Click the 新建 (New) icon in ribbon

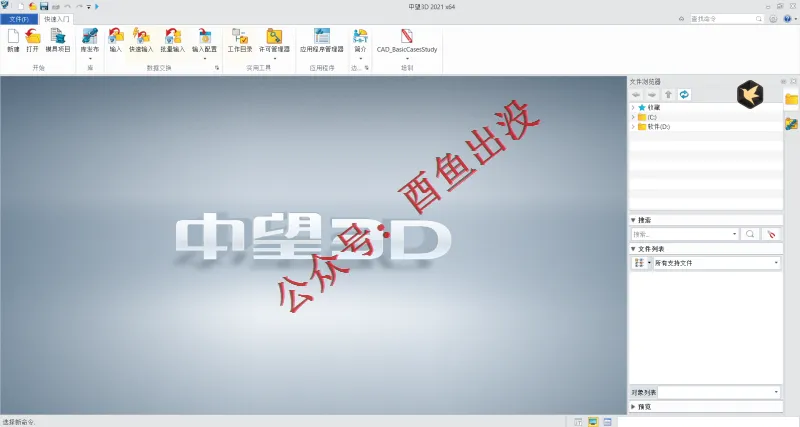click(x=13, y=37)
